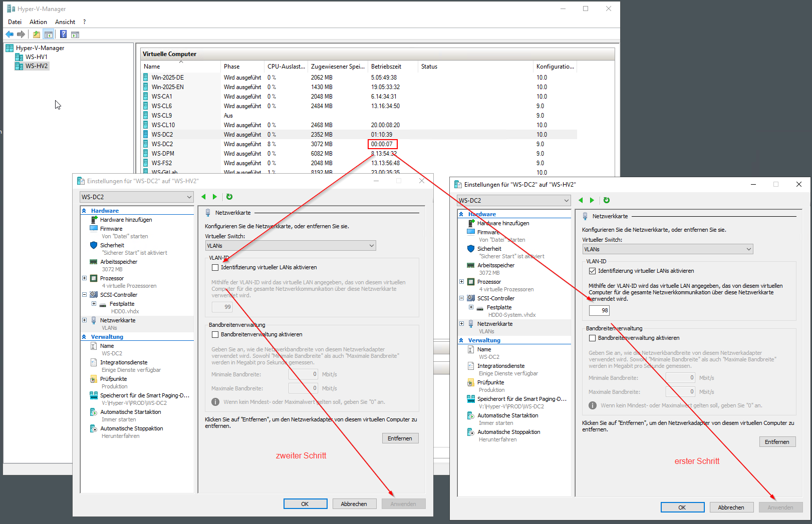The image size is (812, 524).
Task: Click the Up one level folder toolbar icon
Action: coord(37,34)
